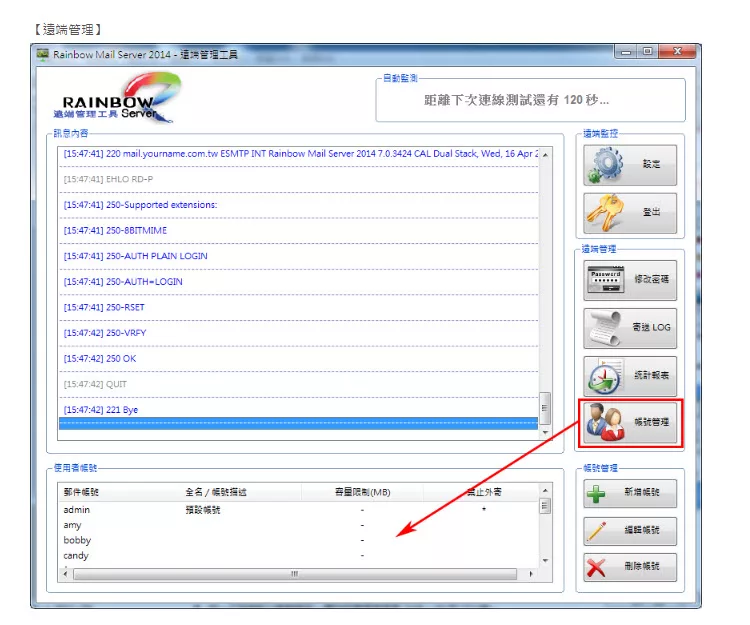Image resolution: width=750 pixels, height=625 pixels.
Task: Select the bobby account row
Action: 77,540
